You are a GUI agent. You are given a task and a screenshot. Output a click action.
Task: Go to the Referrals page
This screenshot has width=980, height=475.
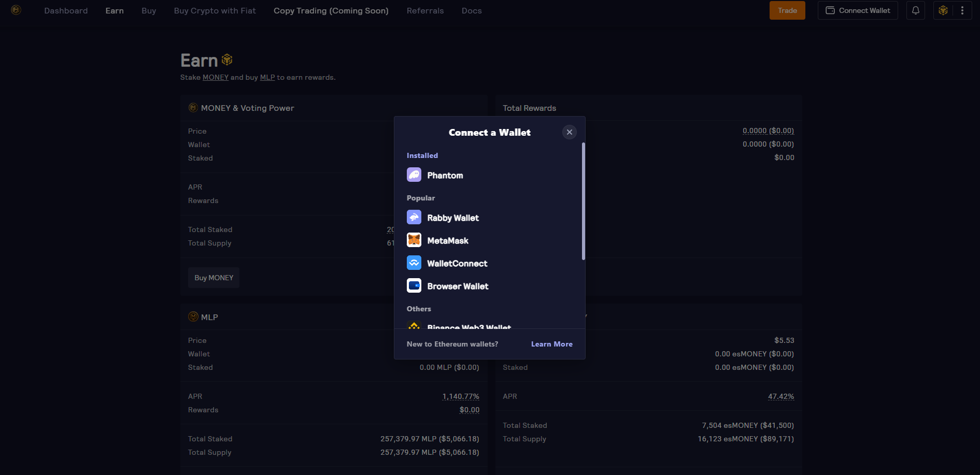tap(425, 11)
